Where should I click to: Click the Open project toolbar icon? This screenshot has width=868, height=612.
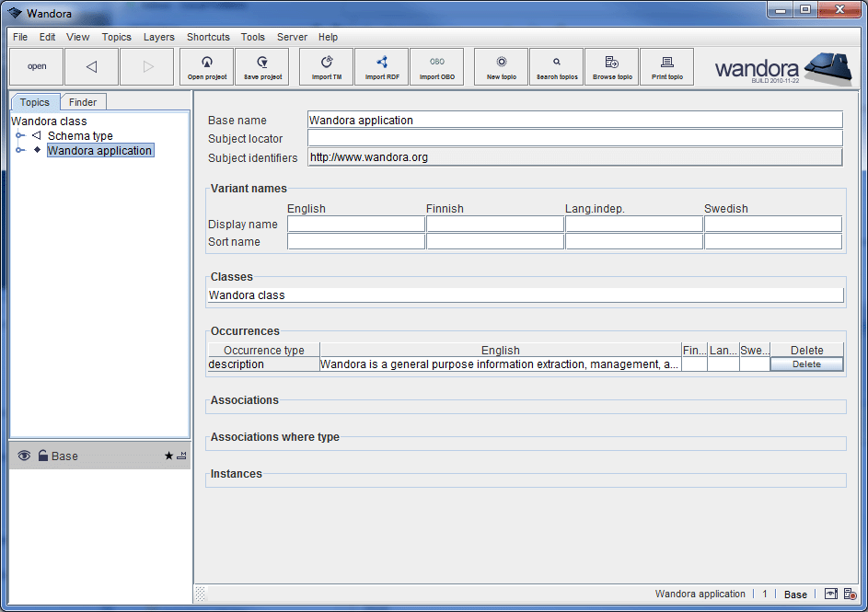[x=206, y=66]
